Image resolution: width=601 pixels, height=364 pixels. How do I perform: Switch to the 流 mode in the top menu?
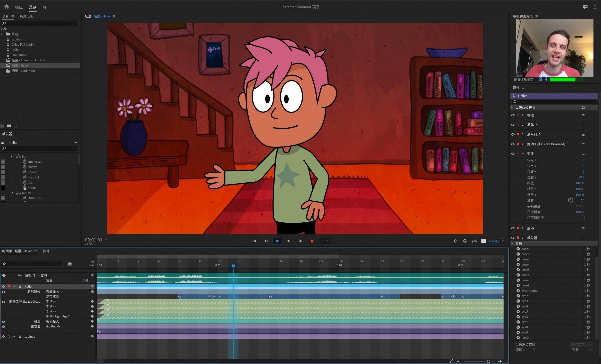click(x=44, y=7)
